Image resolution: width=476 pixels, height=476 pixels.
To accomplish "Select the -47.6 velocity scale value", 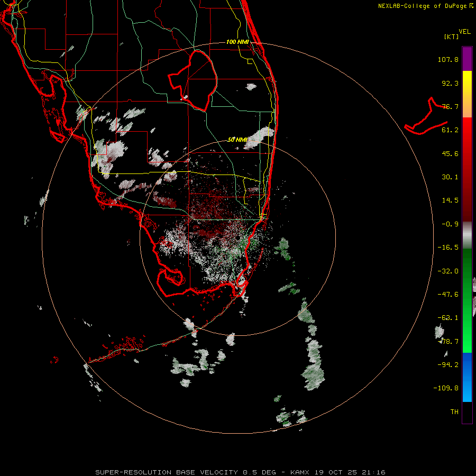I will 448,295.
